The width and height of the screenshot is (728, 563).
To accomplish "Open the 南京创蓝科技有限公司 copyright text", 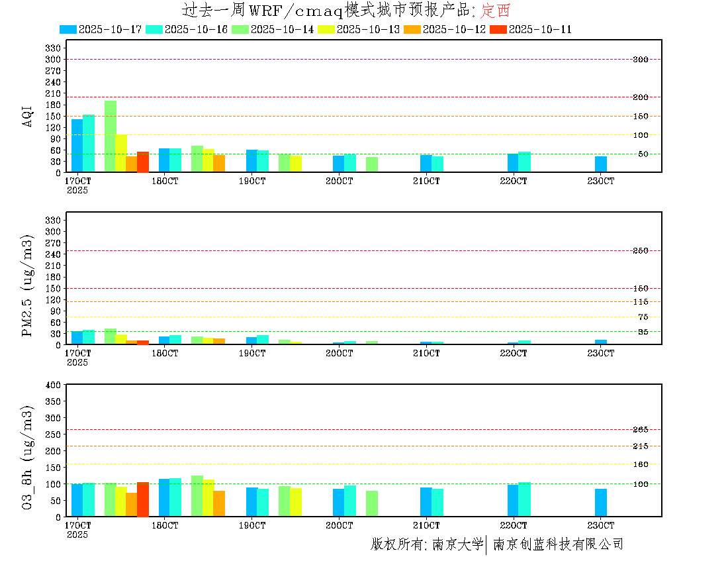I will click(557, 544).
